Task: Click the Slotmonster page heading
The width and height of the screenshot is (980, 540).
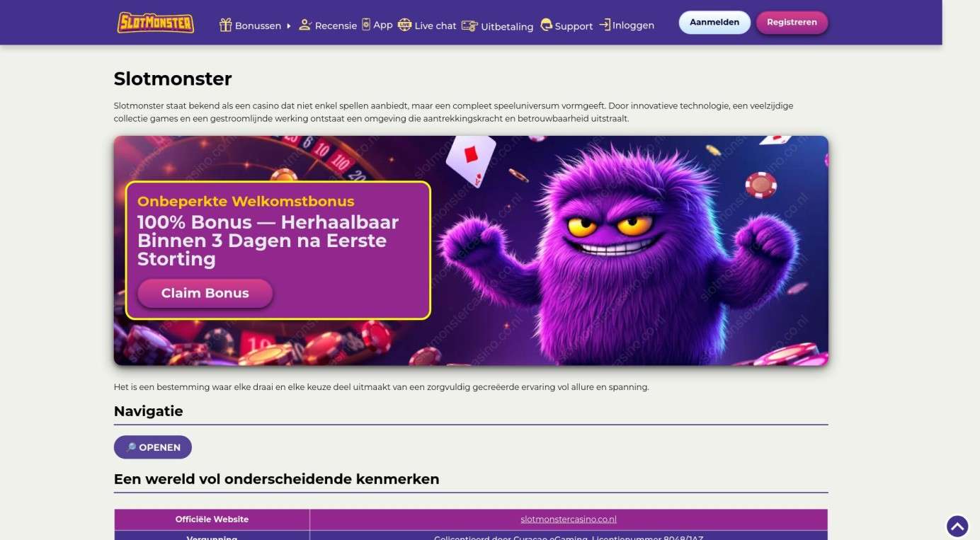Action: coord(173,79)
